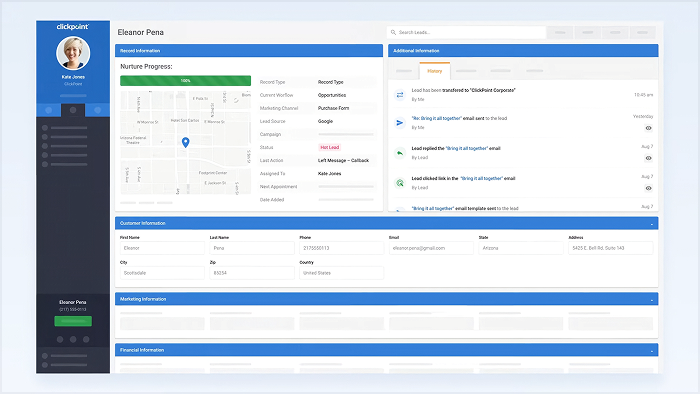Select the middle dark tab icon under Kate Jones
This screenshot has width=700, height=394.
(73, 110)
